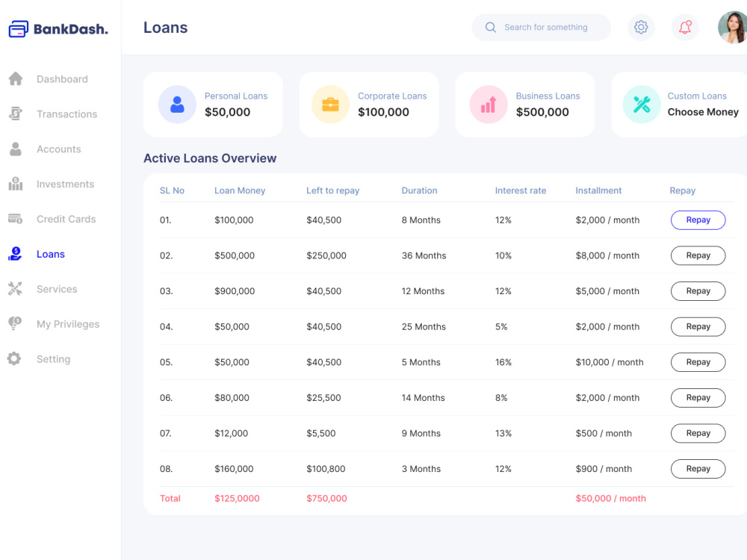The image size is (747, 560).
Task: Repay loan 01 of $100,000
Action: [x=698, y=220]
